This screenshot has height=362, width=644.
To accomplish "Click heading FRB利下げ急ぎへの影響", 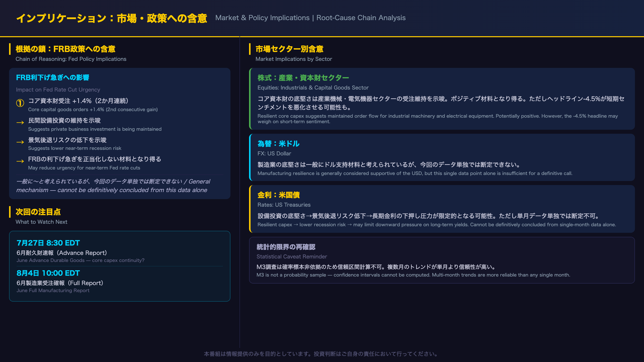I will pos(53,77).
